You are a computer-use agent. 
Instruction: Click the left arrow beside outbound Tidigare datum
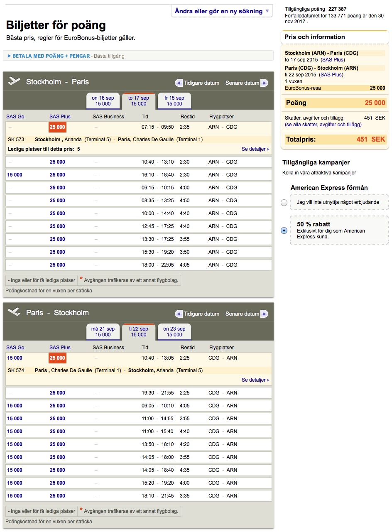point(179,83)
